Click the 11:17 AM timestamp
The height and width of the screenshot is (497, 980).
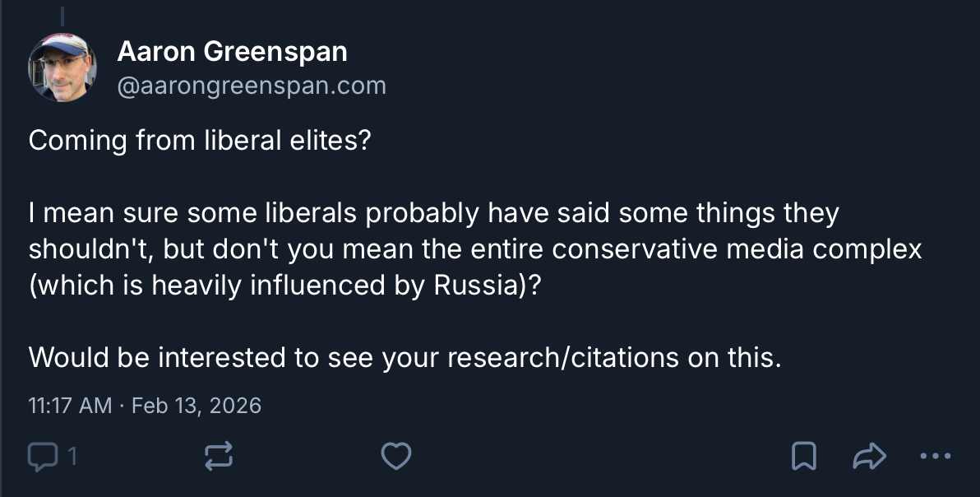(70, 406)
